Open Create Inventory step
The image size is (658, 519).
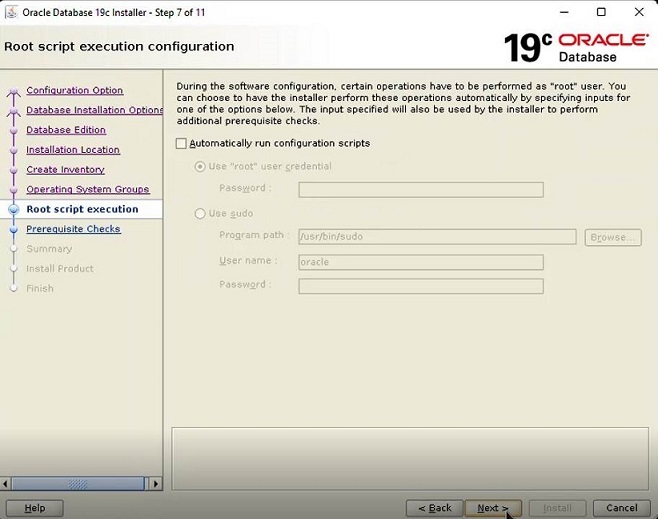65,170
